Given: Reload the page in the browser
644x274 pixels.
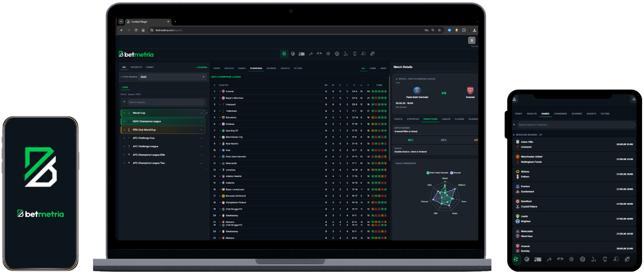Looking at the screenshot, I should 136,30.
